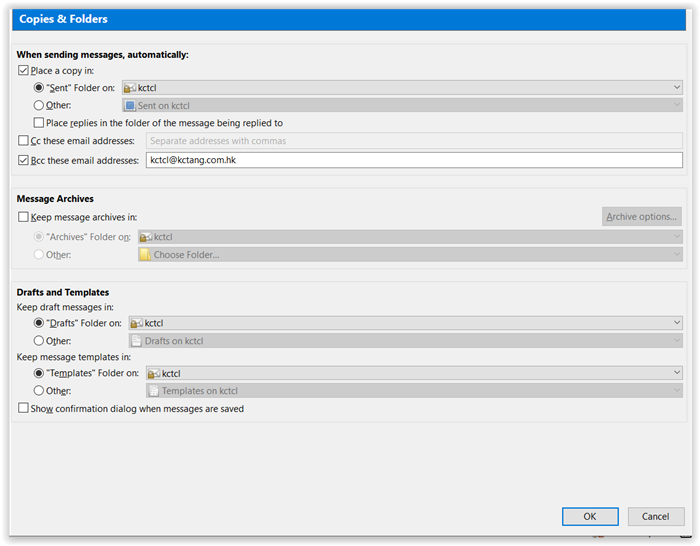Enable Show confirmation dialog when messages saved
The width and height of the screenshot is (700, 546).
click(23, 408)
